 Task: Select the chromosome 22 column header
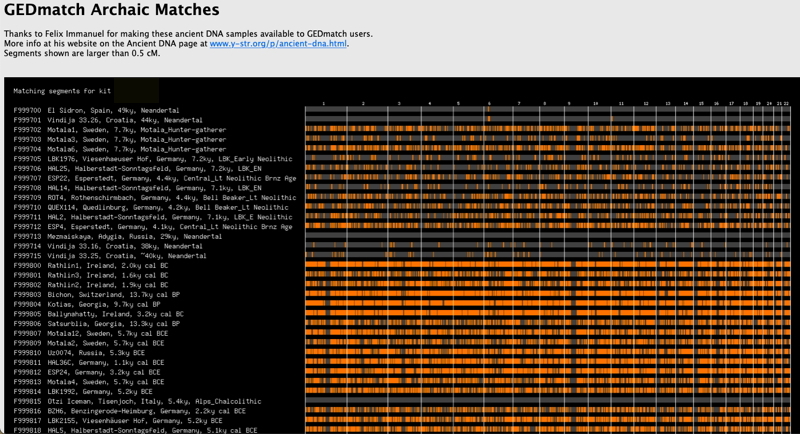coord(787,104)
